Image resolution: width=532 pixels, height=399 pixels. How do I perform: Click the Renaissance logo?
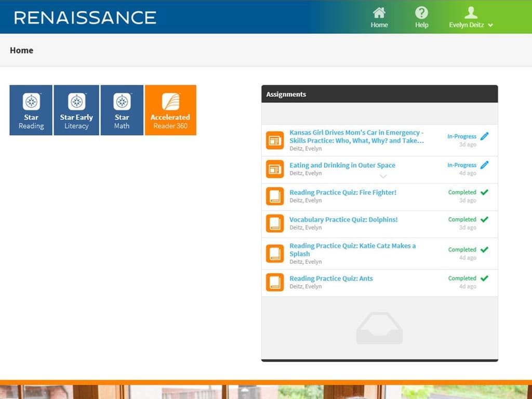[x=85, y=16]
